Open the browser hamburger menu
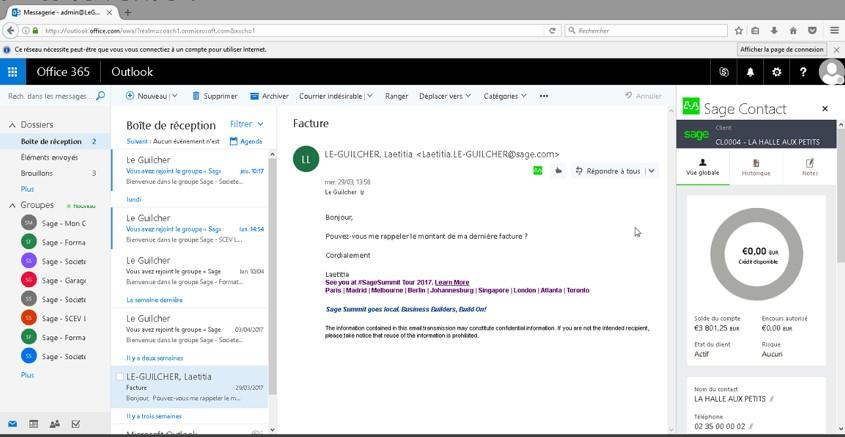 tap(834, 31)
